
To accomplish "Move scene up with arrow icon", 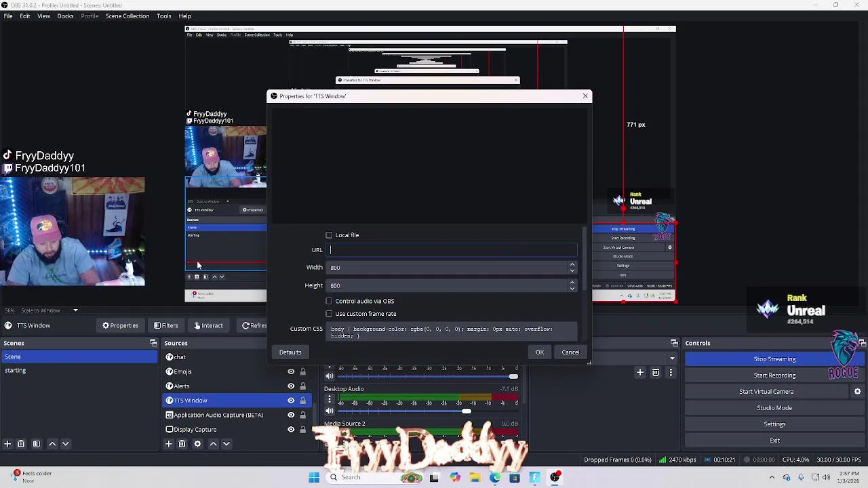I will (x=52, y=444).
